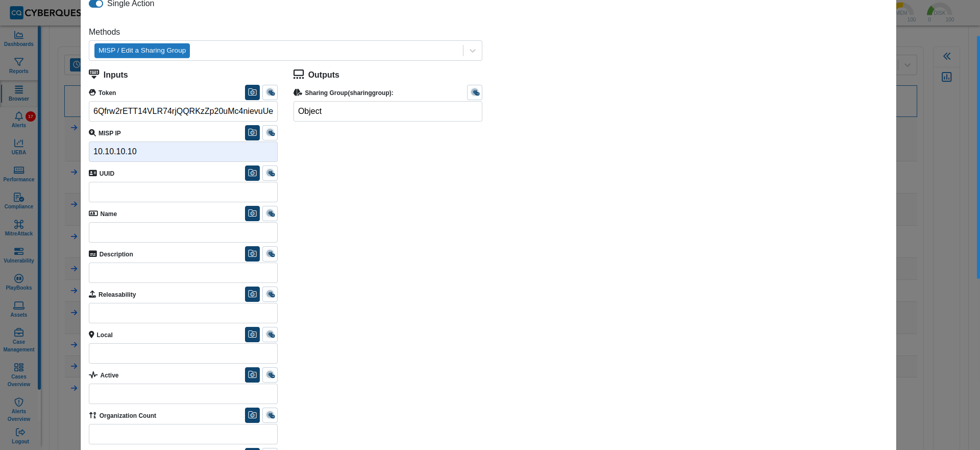Viewport: 980px width, 450px height.
Task: Click the camera icon beside Releasability
Action: [252, 294]
